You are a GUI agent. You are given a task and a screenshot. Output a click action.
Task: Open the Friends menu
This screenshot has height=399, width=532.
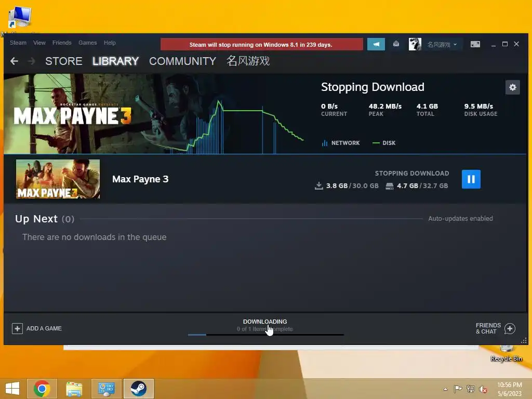click(x=62, y=43)
